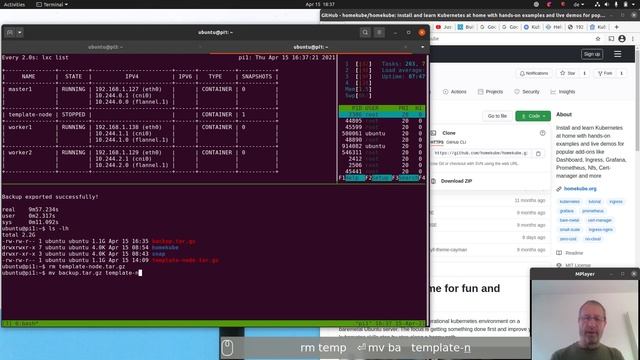Open the Insights repository tab
Viewport: 640px width, 360px height.
tap(562, 92)
